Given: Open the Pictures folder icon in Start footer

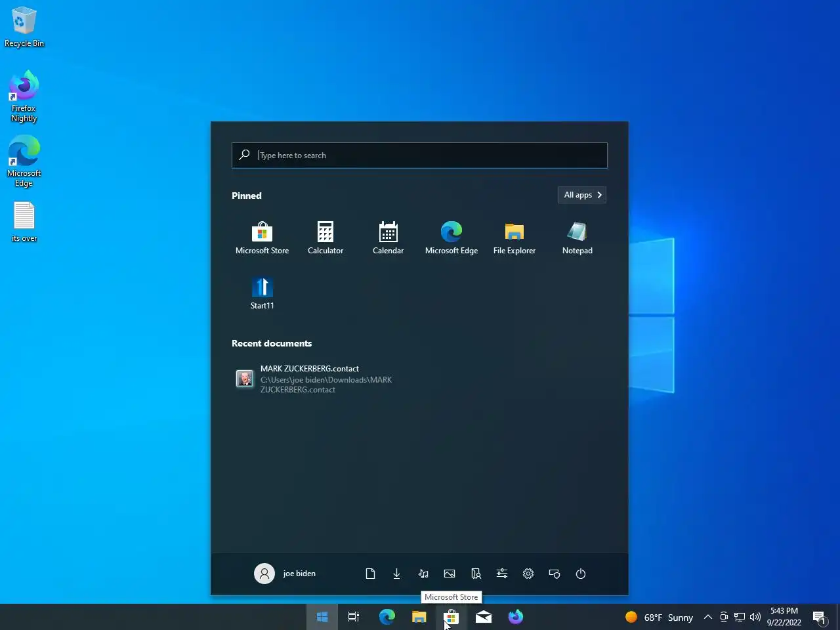Looking at the screenshot, I should (x=450, y=574).
